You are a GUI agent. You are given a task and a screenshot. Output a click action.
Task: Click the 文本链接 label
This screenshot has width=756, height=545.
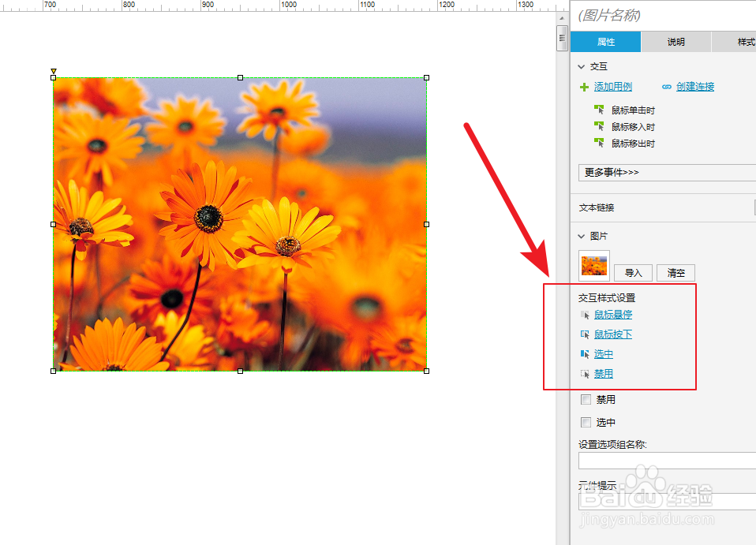click(597, 207)
